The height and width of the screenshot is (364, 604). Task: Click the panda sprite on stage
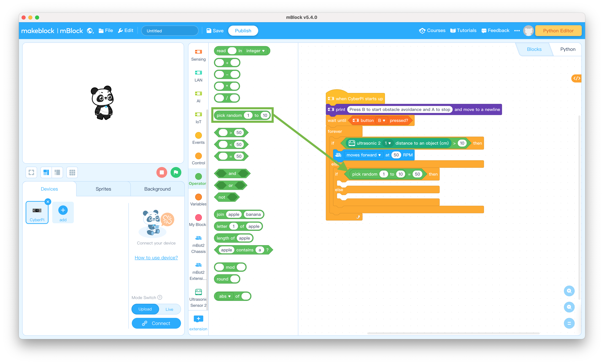tap(102, 103)
